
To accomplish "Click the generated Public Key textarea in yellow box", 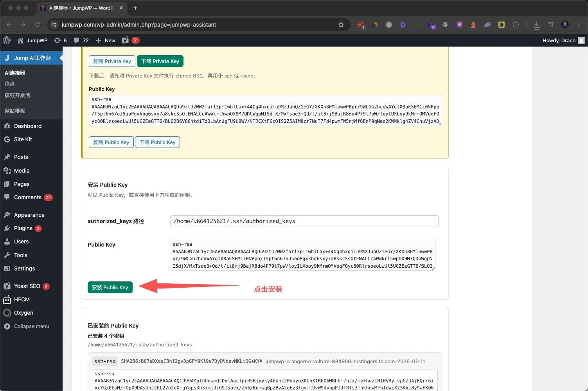I will point(265,110).
